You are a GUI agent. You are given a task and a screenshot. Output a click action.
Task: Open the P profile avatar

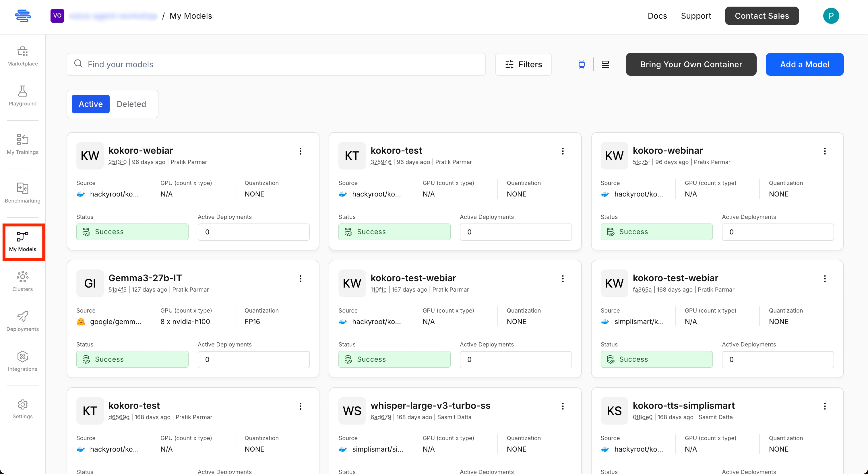pos(831,16)
